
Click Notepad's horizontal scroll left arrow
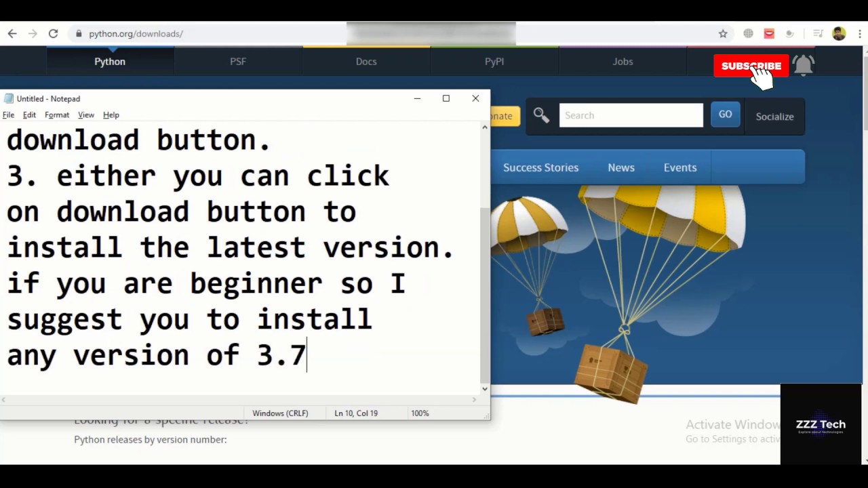(4, 400)
